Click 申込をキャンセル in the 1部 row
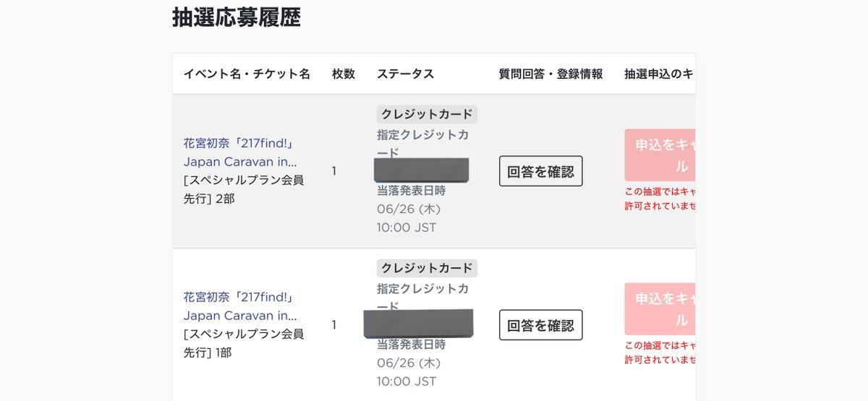Viewport: 868px width, 401px height. click(660, 309)
